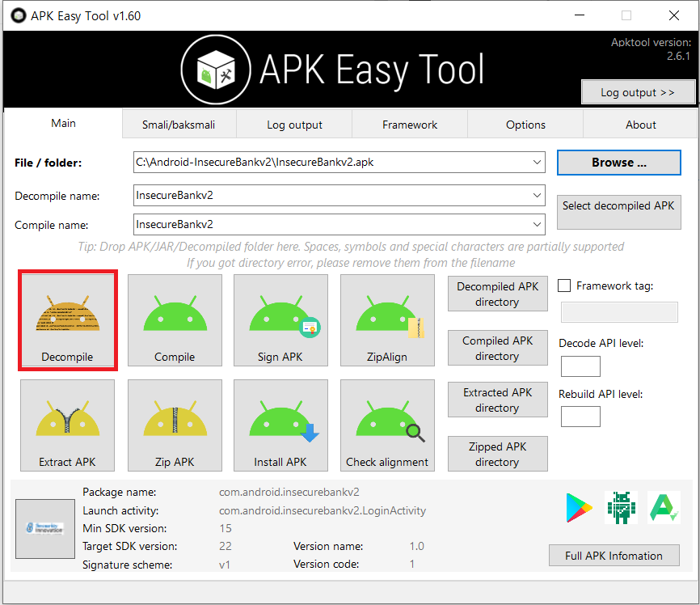Click the Decompile name InsecureBankv2 text
Viewport: 700px width, 605px height.
(x=175, y=195)
